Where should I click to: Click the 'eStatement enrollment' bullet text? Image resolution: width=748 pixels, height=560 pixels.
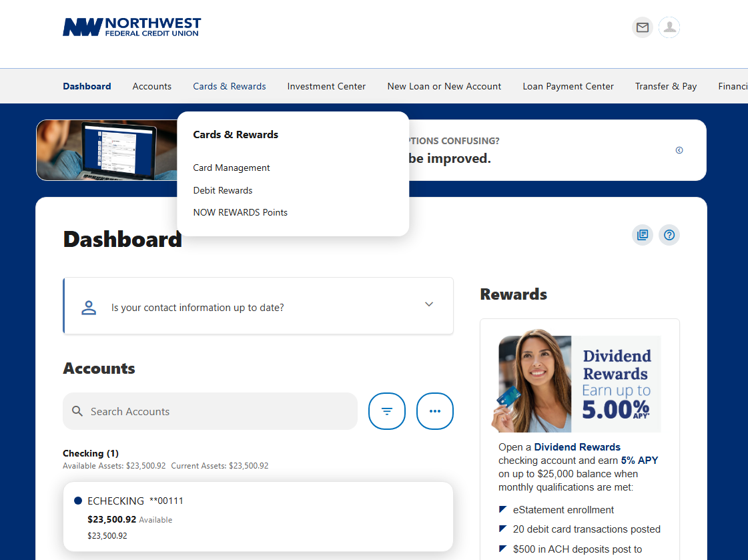click(563, 510)
